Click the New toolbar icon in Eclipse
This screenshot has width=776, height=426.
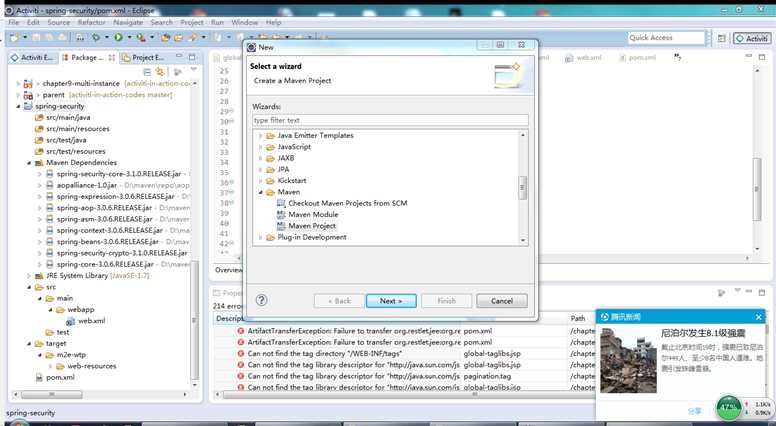14,38
